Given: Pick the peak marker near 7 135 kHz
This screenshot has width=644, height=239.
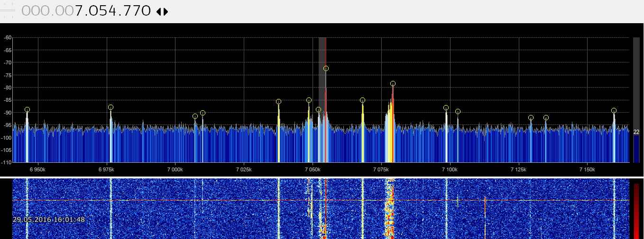Looking at the screenshot, I should tap(546, 118).
